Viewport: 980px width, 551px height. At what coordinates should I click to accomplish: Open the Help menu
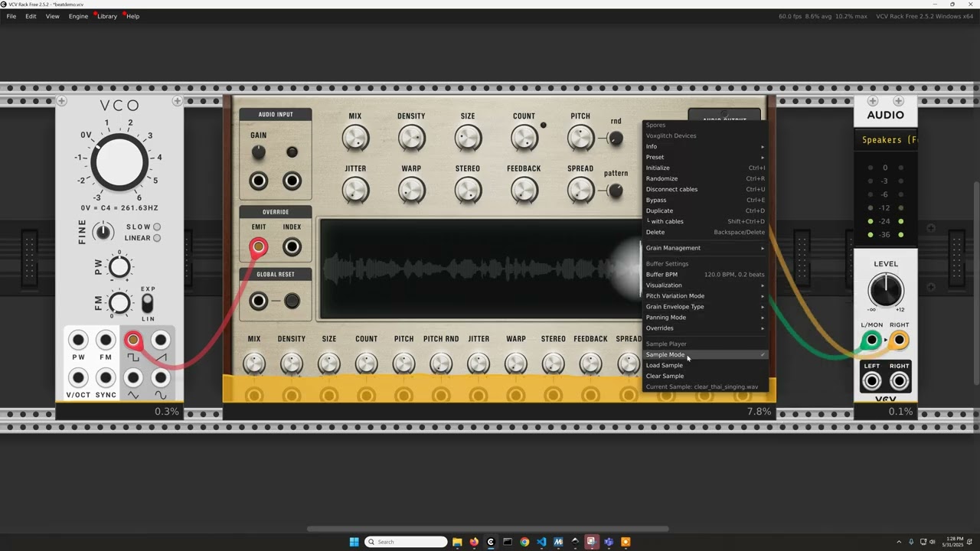pyautogui.click(x=132, y=16)
